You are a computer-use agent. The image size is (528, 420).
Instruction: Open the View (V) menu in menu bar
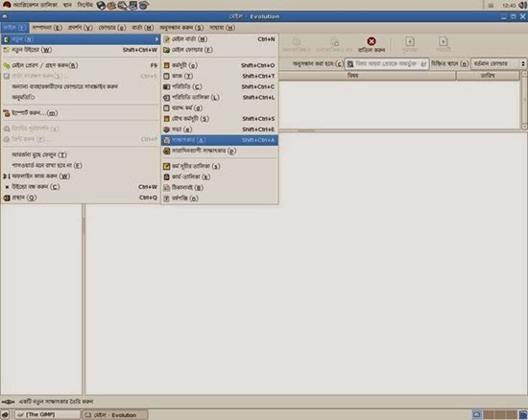(x=80, y=28)
